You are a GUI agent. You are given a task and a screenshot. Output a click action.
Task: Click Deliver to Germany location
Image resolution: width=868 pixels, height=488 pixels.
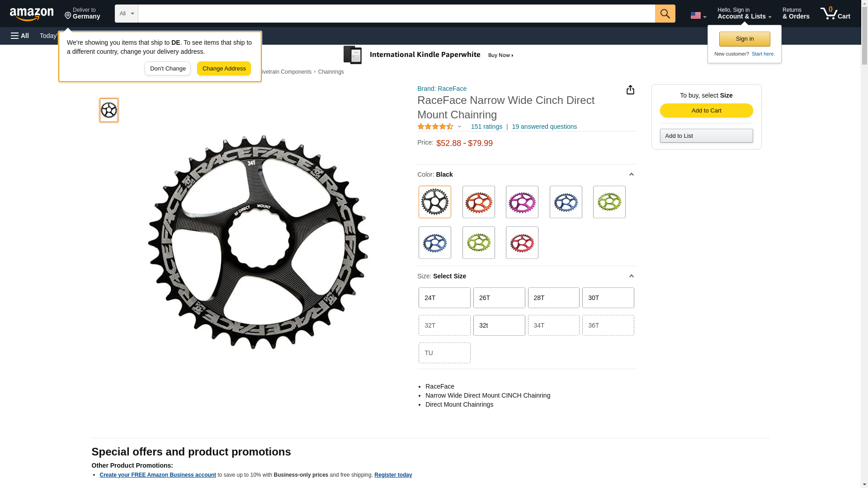(82, 14)
